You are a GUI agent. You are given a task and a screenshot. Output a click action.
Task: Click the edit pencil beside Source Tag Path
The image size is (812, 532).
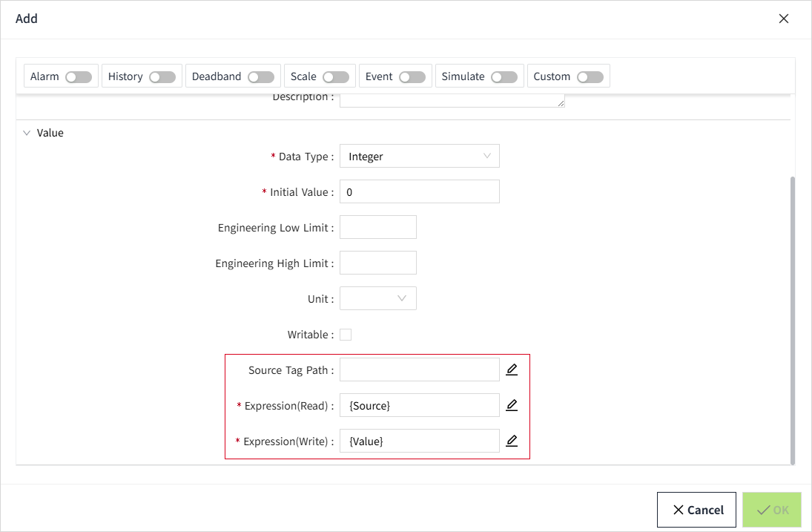tap(512, 370)
